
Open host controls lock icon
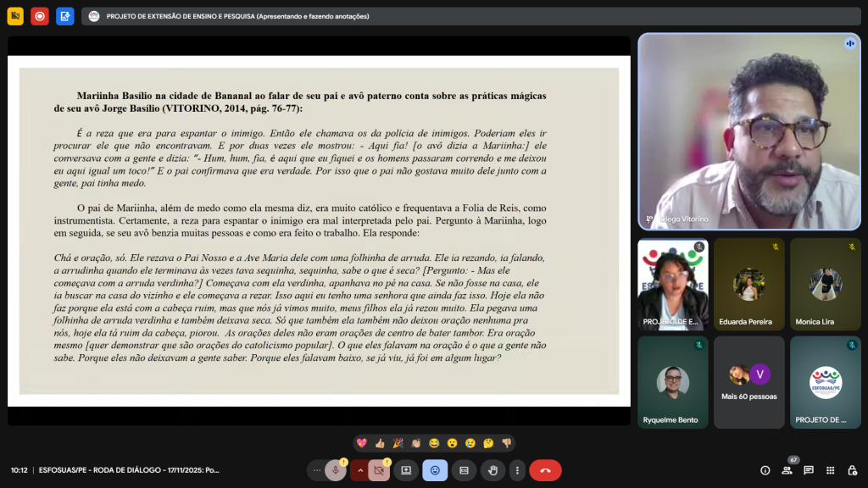click(852, 470)
